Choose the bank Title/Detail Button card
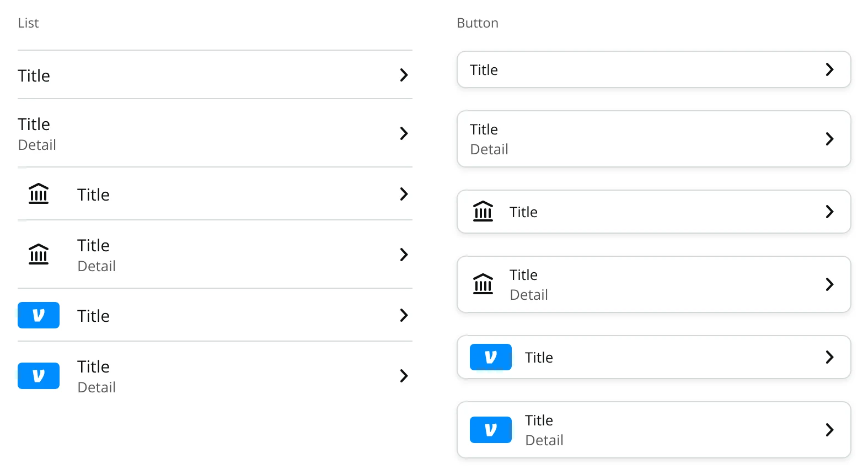The width and height of the screenshot is (868, 475). pos(654,284)
